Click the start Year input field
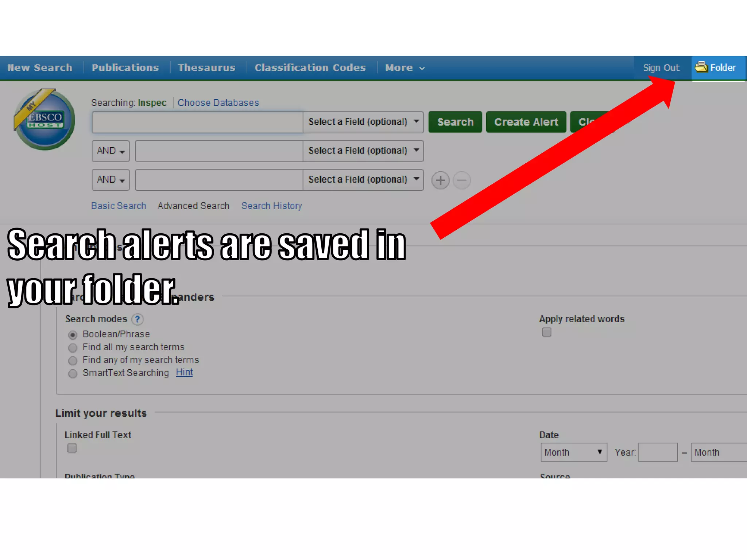Viewport: 747px width, 560px height. click(658, 452)
